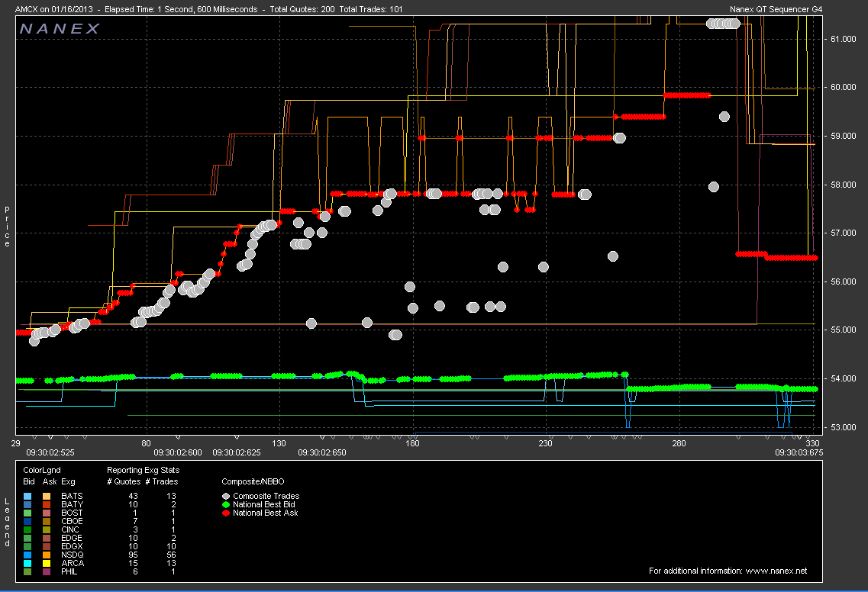This screenshot has width=868, height=592.
Task: Choose the PHIL ask color swatch
Action: pos(47,571)
